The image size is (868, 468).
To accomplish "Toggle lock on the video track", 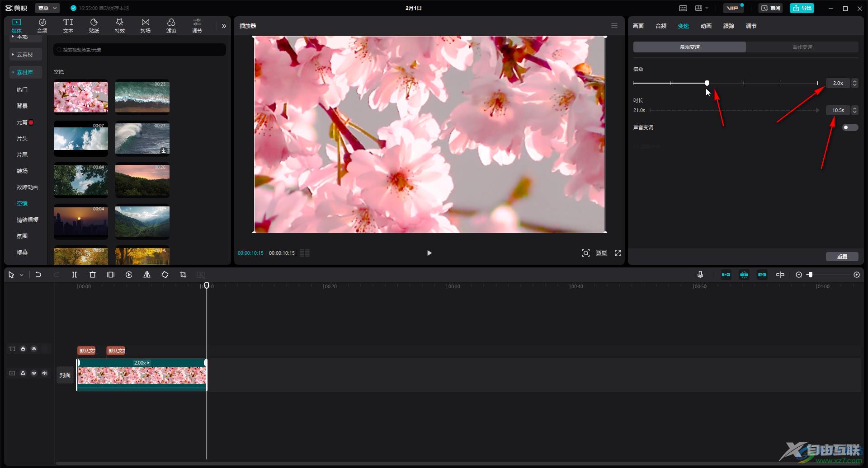I will (x=23, y=373).
